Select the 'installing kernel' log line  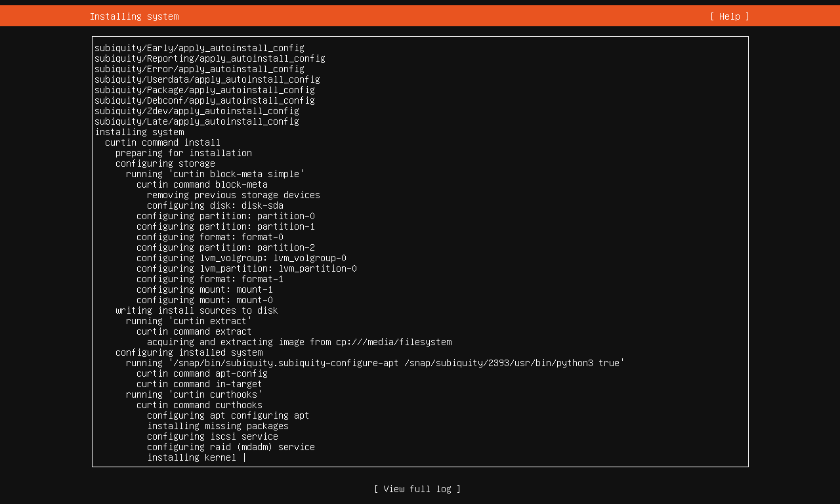pyautogui.click(x=191, y=457)
